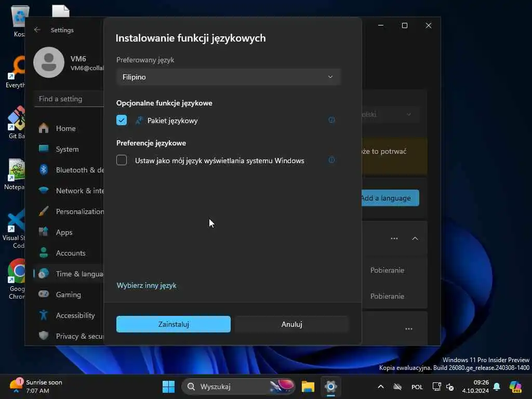
Task: Click the Home house icon
Action: (44, 128)
